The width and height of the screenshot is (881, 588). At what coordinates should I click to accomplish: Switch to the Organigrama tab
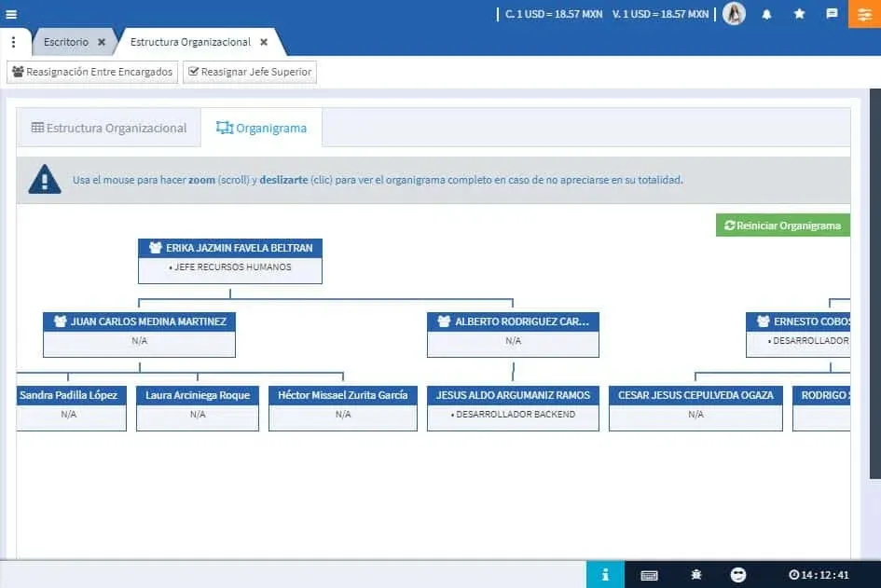click(x=261, y=128)
